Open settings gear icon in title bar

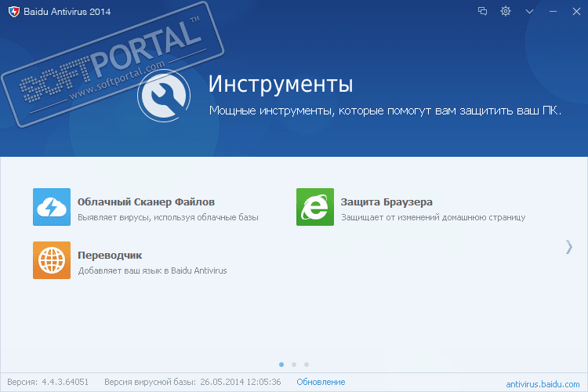click(x=506, y=11)
